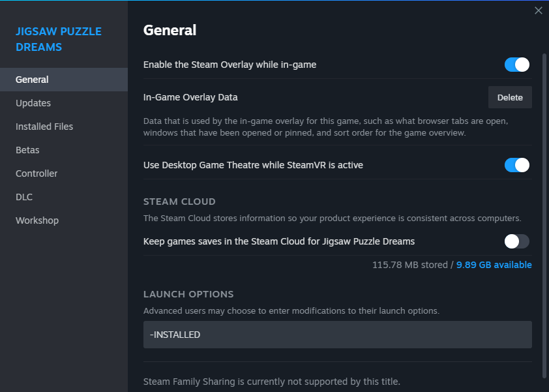549x392 pixels.
Task: Click the General page heading
Action: (170, 30)
